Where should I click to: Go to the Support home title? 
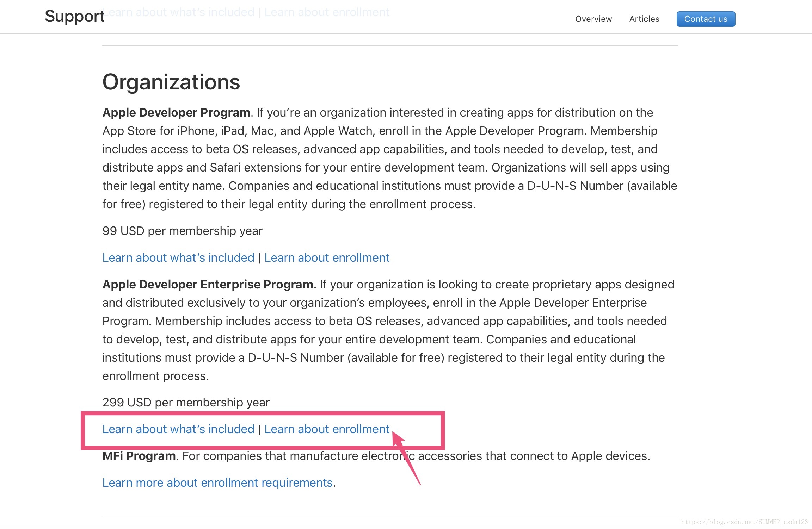[75, 17]
